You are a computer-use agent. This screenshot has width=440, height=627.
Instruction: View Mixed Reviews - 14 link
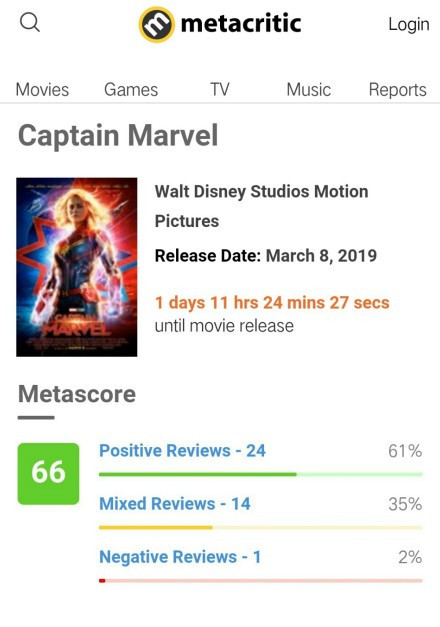(175, 504)
